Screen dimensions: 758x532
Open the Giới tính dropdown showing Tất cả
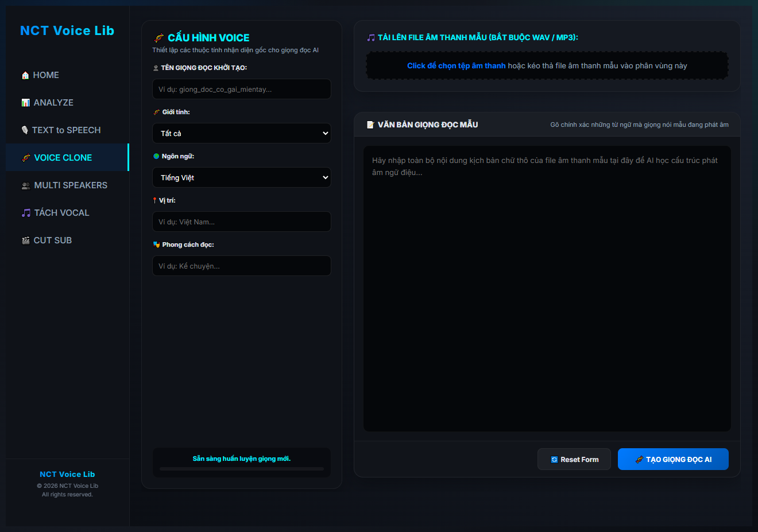click(x=242, y=133)
